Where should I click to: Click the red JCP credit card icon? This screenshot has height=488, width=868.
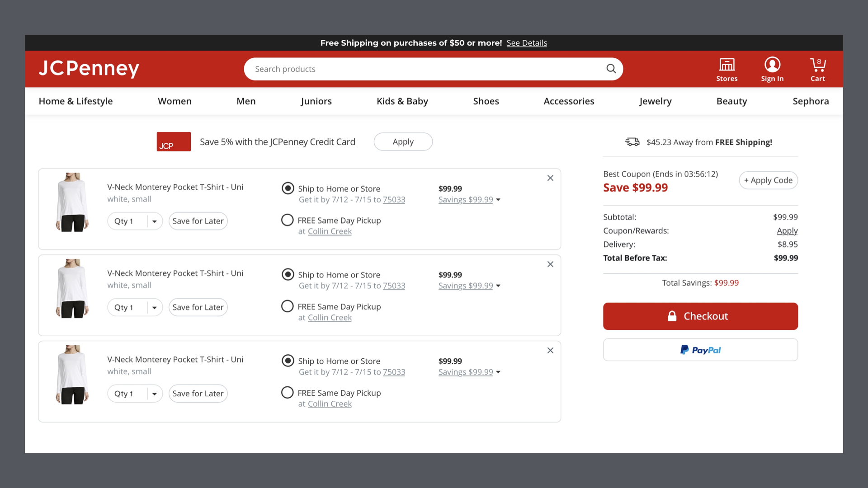tap(174, 141)
